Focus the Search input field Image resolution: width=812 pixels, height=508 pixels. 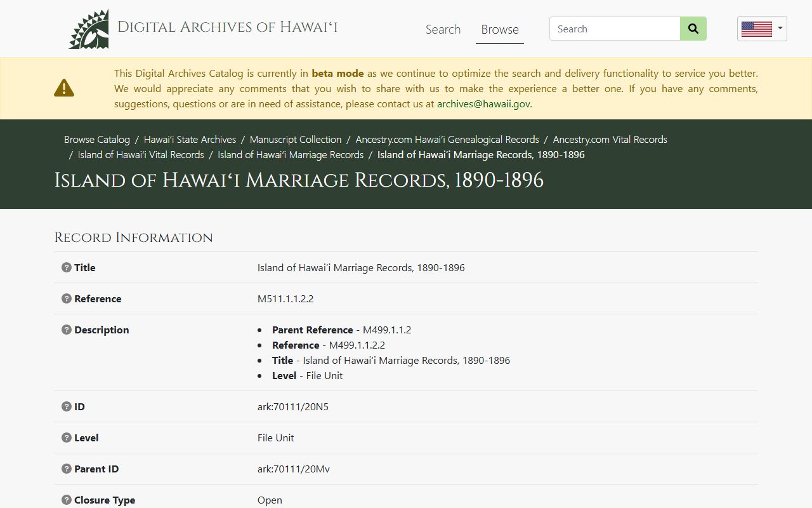(x=615, y=29)
